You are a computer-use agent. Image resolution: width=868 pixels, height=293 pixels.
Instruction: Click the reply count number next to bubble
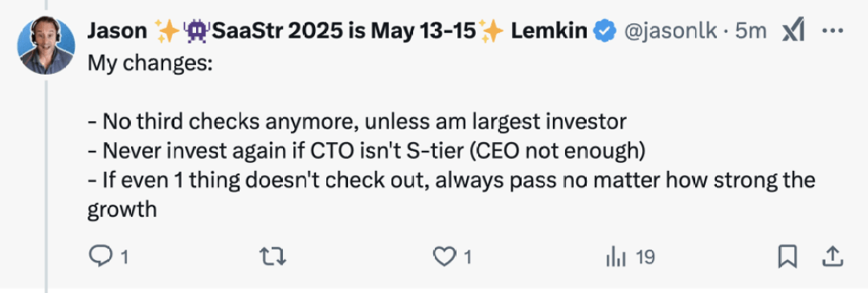click(x=124, y=257)
